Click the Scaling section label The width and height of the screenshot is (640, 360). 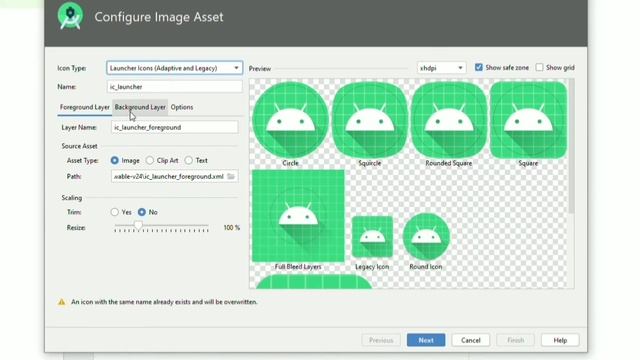(x=71, y=198)
